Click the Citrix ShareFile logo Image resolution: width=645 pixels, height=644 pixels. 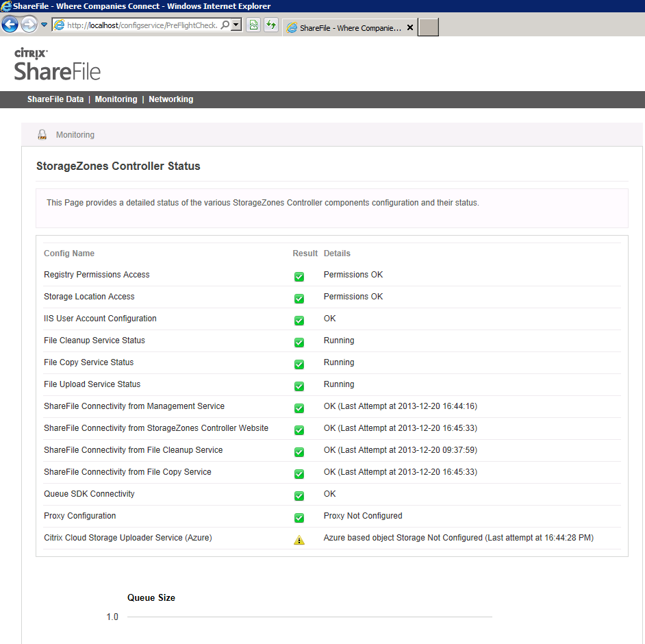coord(58,64)
